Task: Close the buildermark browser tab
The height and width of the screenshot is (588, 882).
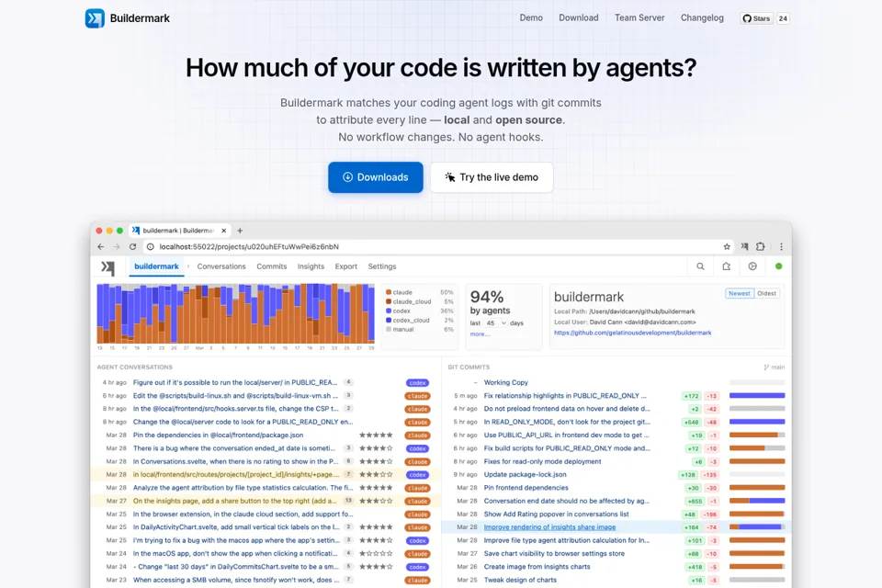Action: 223,231
